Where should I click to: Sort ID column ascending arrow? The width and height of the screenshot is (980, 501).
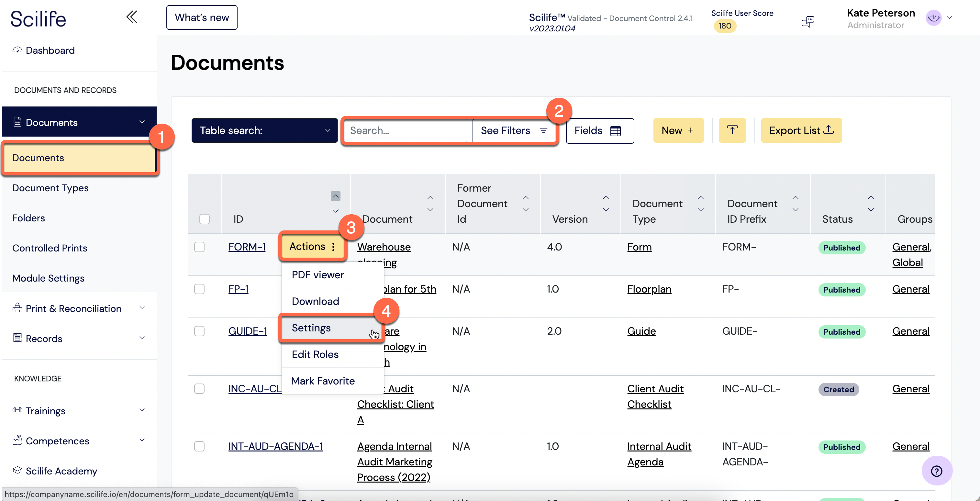[x=335, y=196]
